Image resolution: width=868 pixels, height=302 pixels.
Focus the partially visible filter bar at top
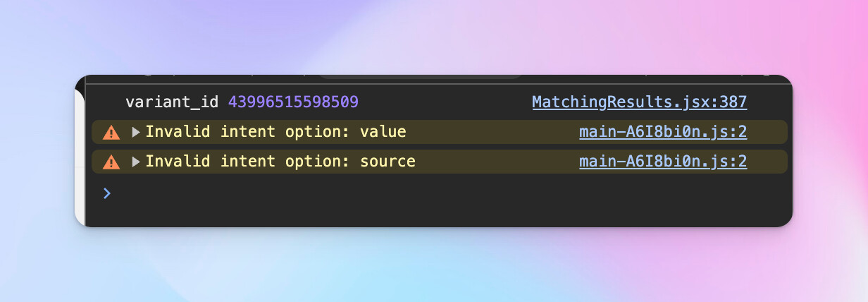(419, 76)
